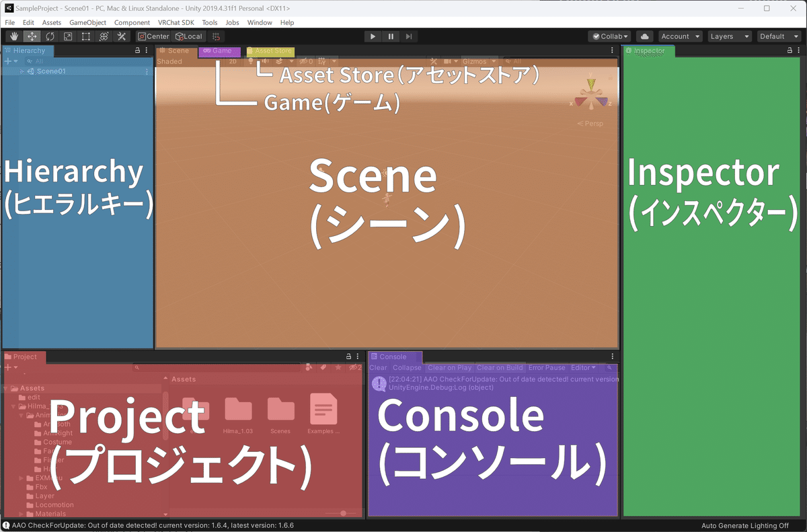Image resolution: width=807 pixels, height=532 pixels.
Task: Lock the Inspector panel
Action: click(790, 50)
